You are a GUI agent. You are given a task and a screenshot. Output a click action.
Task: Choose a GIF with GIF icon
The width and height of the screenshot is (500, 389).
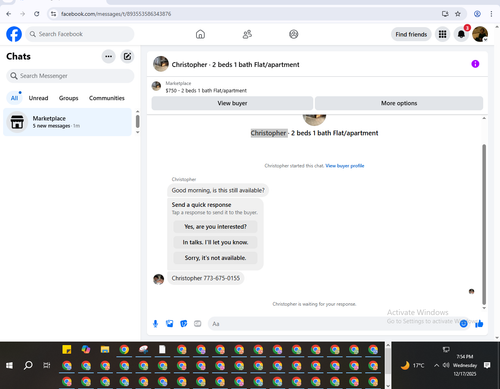(x=198, y=324)
